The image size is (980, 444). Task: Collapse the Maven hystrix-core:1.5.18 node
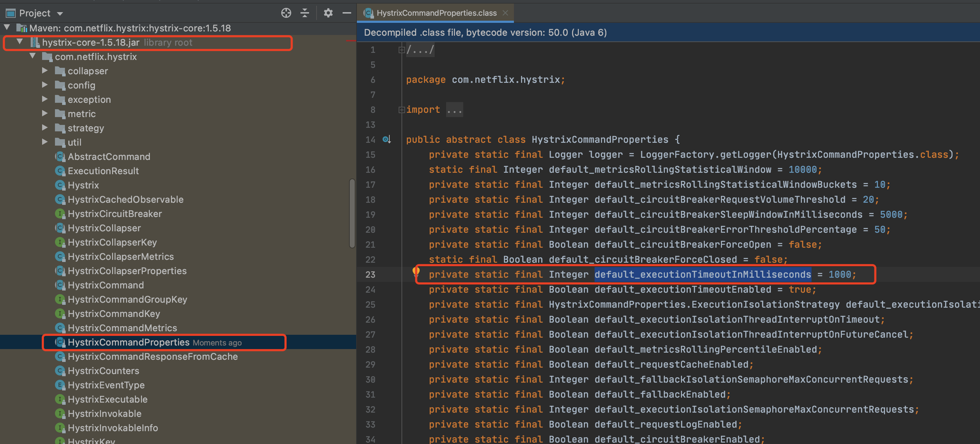(x=7, y=27)
